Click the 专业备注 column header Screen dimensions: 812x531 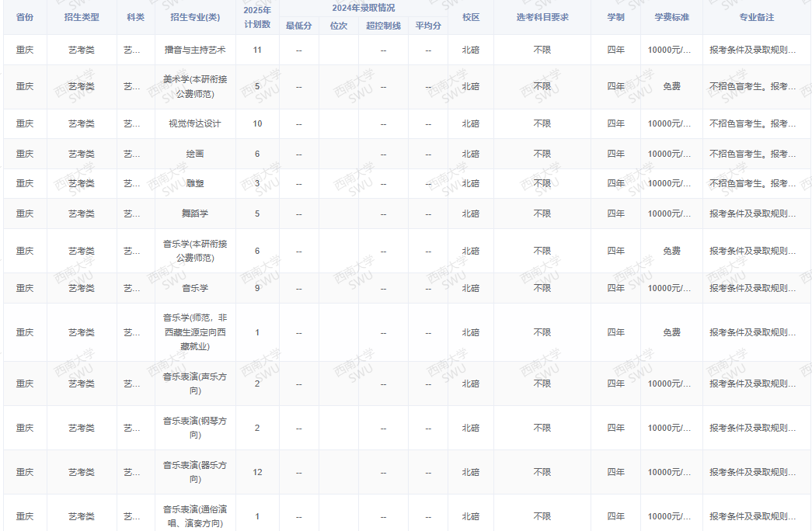click(x=757, y=17)
